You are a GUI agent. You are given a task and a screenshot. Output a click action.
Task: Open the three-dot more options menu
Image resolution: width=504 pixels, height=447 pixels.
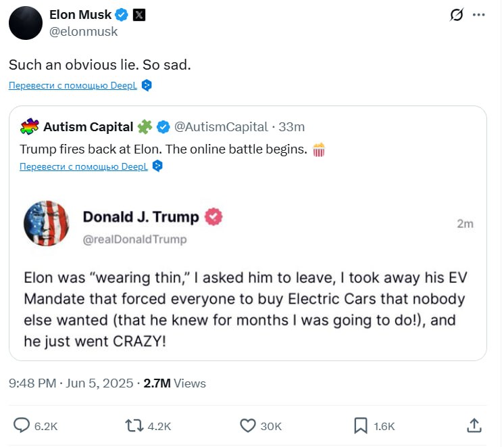[479, 15]
